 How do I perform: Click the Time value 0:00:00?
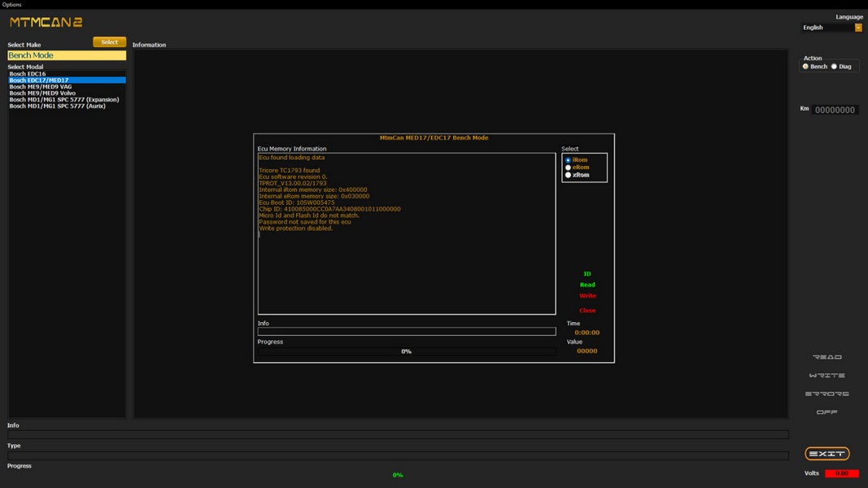(587, 333)
